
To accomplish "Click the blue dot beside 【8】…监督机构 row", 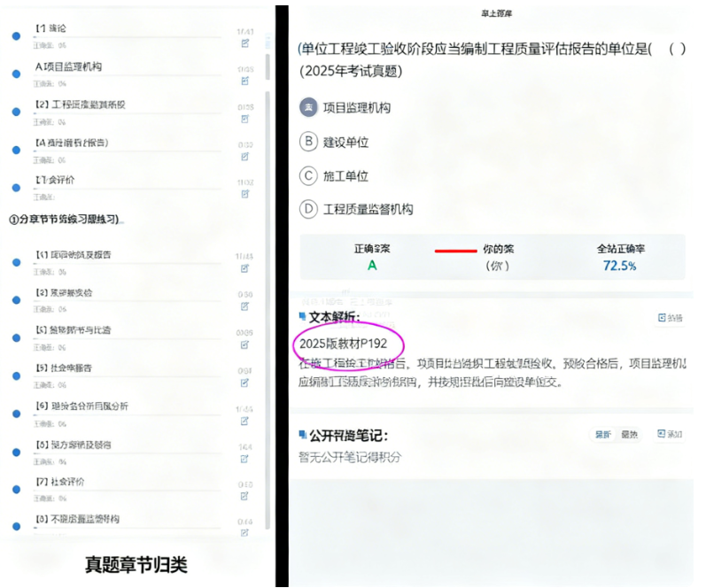I will [16, 526].
